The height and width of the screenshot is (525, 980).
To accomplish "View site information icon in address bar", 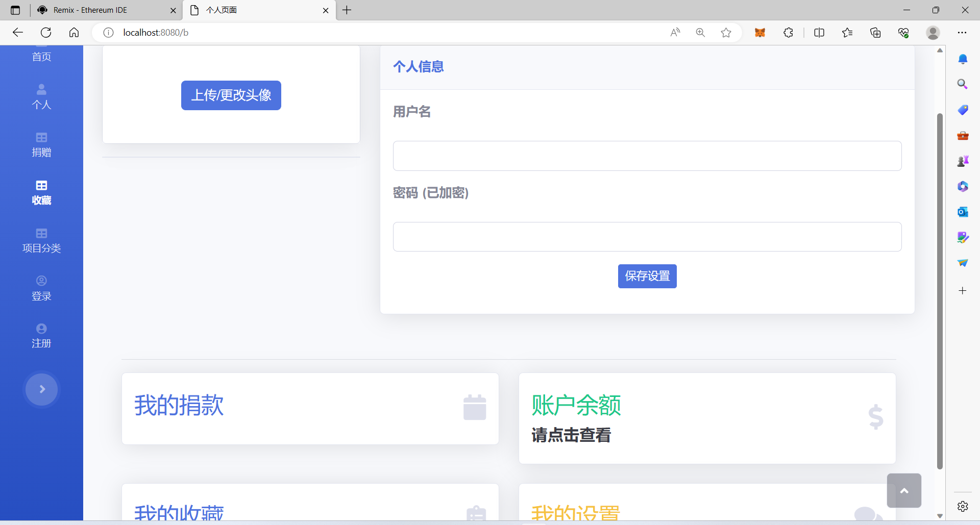I will tap(108, 33).
